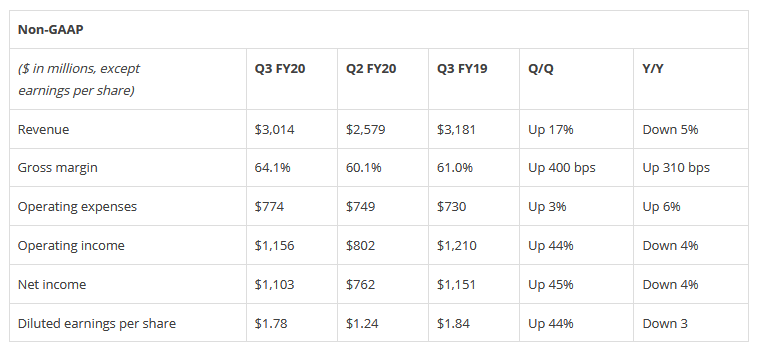Click the $762 net income cell
The width and height of the screenshot is (764, 364).
click(361, 285)
